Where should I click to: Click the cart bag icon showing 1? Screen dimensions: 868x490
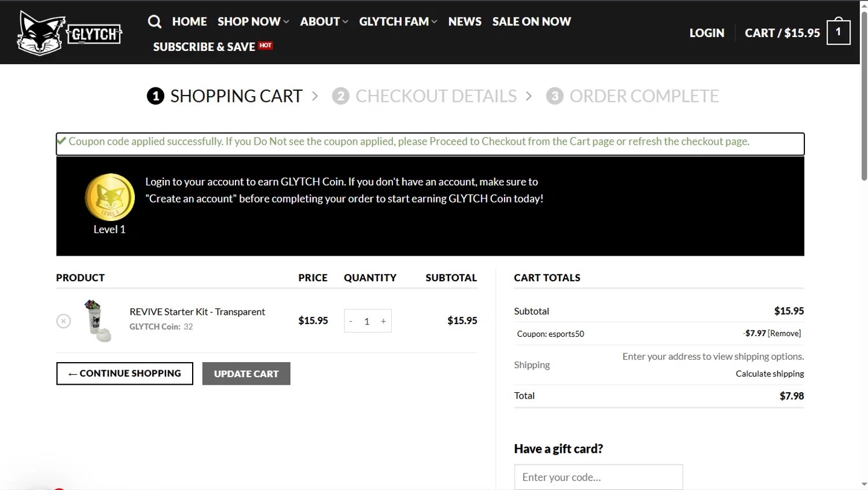pos(838,31)
